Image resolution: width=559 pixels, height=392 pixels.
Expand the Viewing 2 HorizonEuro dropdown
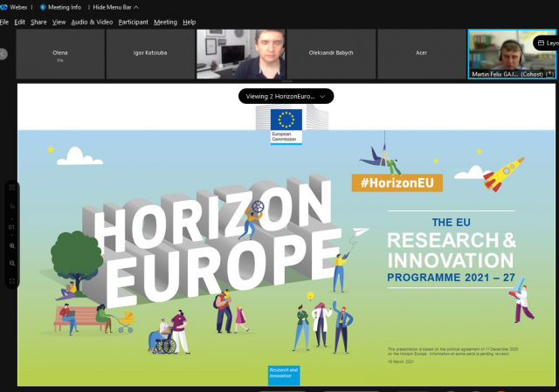pos(286,96)
